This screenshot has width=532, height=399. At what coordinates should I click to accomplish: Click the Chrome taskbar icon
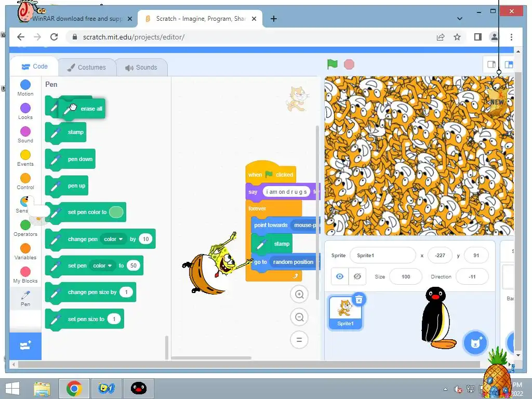tap(74, 389)
